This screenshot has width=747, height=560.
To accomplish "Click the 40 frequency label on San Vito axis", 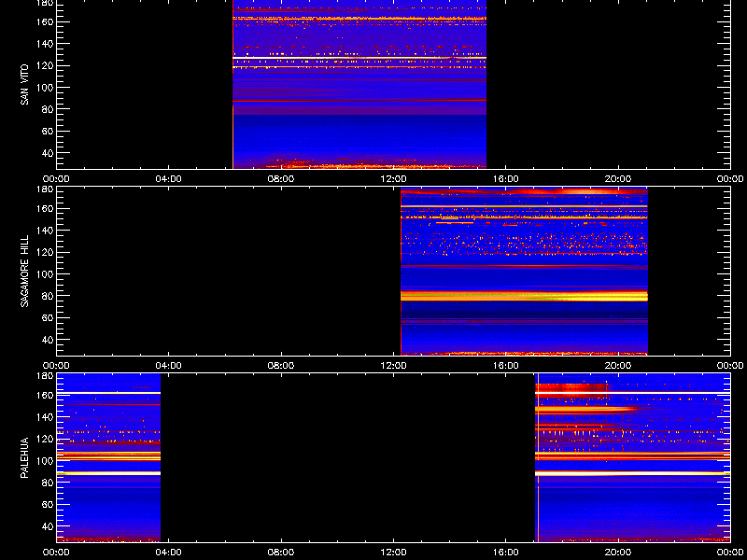I will coord(47,153).
